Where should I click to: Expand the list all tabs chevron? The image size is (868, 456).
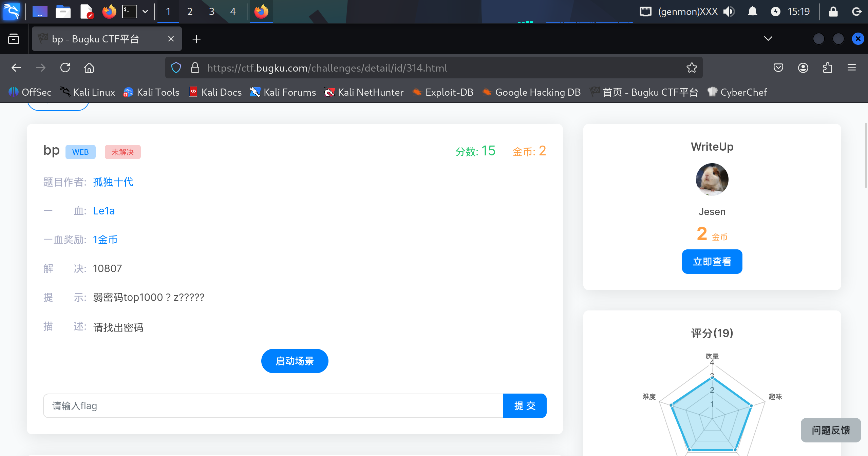pos(768,39)
